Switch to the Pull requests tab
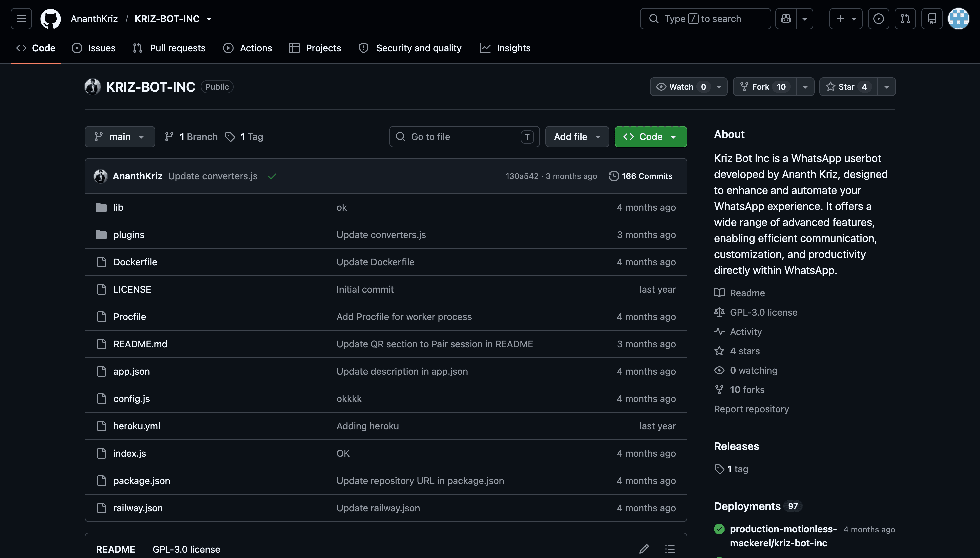Screen dimensions: 980x558 coord(169,48)
